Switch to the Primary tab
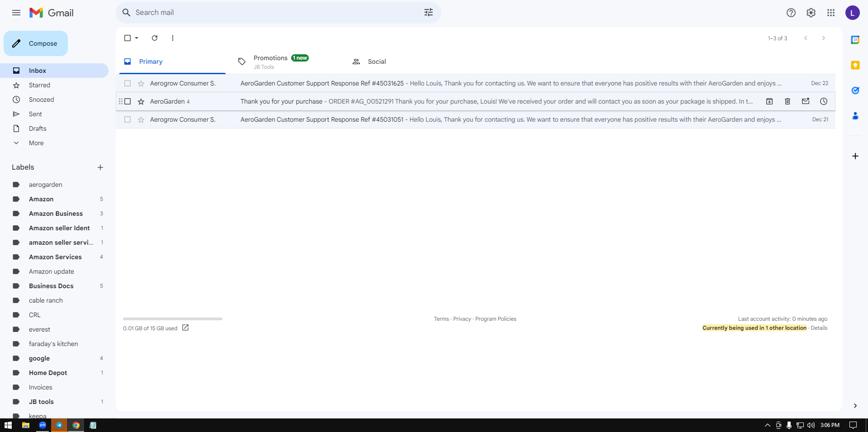Screen dimensions: 868x432 [172, 62]
